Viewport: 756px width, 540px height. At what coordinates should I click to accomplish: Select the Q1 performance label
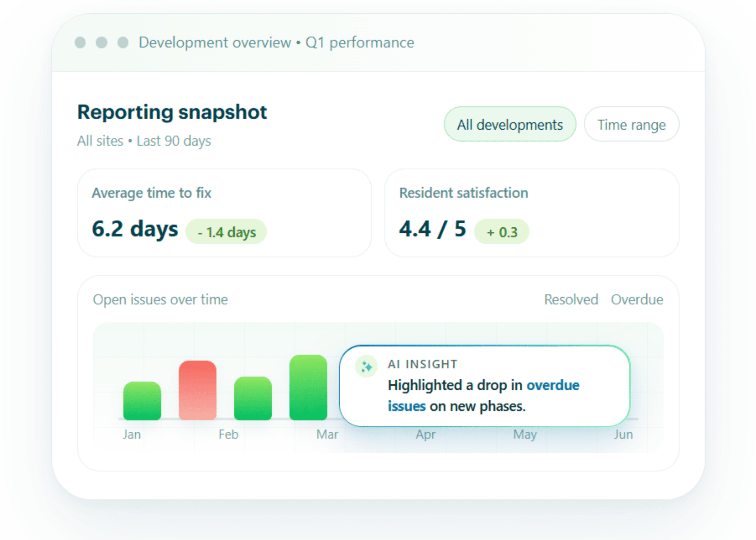(x=359, y=42)
